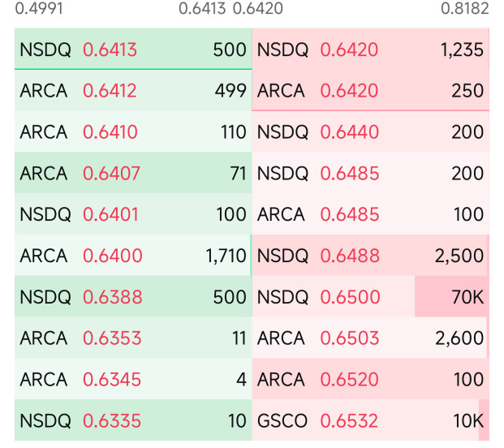504x448 pixels.
Task: Select the ARCA 0.6520 ask row
Action: [x=371, y=378]
